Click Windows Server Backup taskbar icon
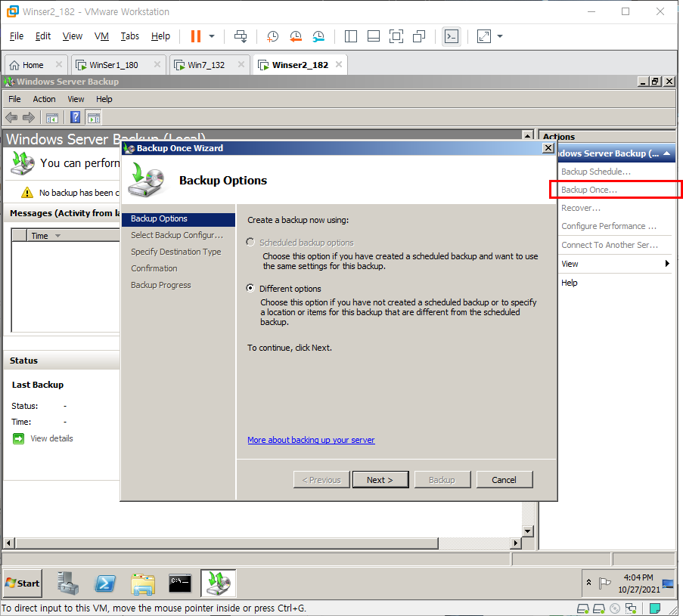The width and height of the screenshot is (683, 616). click(x=219, y=583)
